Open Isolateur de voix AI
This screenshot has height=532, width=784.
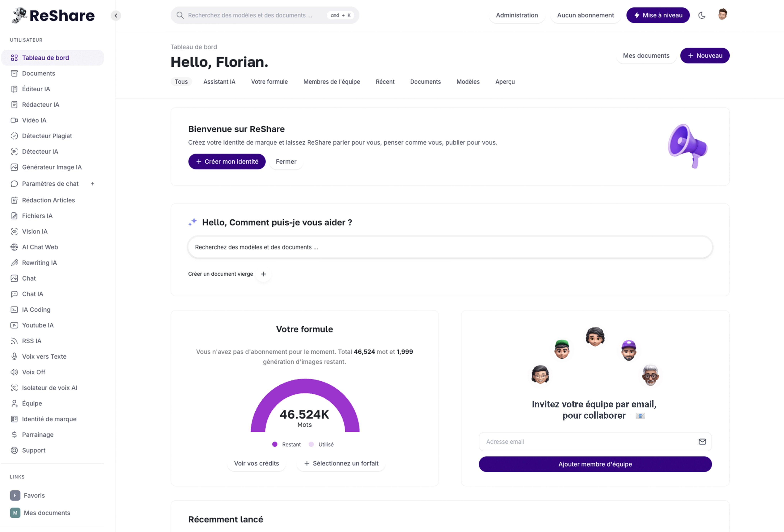click(x=52, y=388)
